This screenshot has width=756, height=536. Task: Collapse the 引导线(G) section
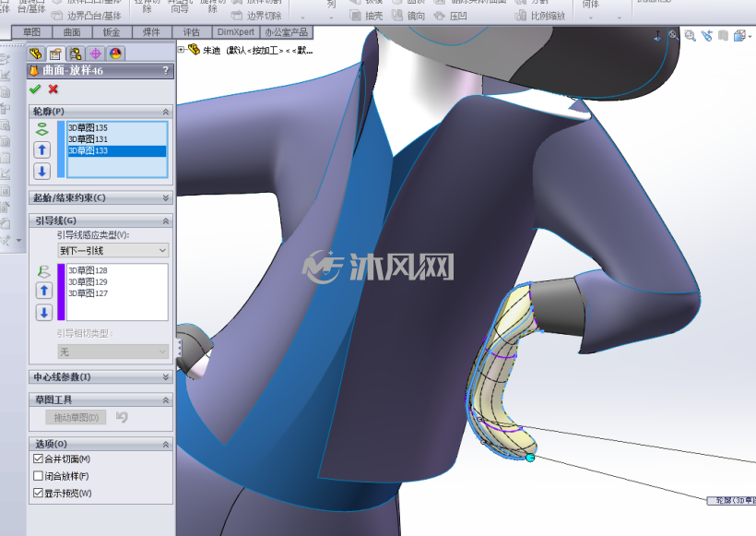point(166,221)
